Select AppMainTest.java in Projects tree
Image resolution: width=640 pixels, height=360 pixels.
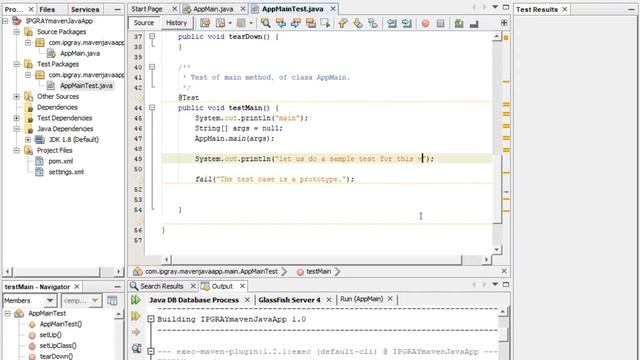click(86, 86)
